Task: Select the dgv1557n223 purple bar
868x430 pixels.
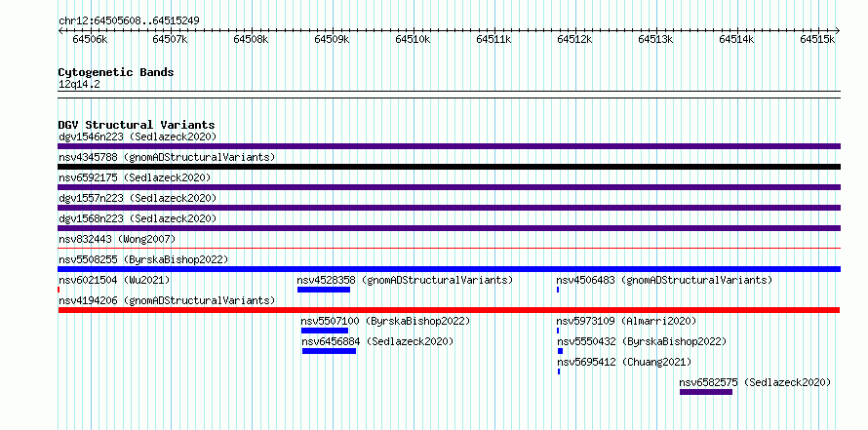Action: 449,208
